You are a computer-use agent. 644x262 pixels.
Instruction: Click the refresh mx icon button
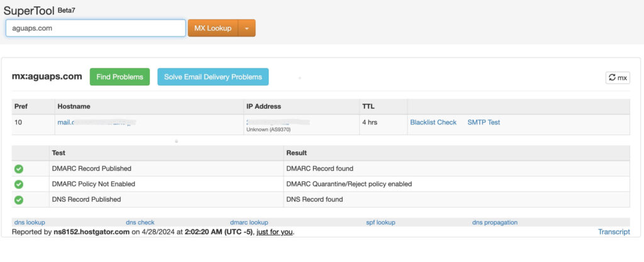(617, 78)
